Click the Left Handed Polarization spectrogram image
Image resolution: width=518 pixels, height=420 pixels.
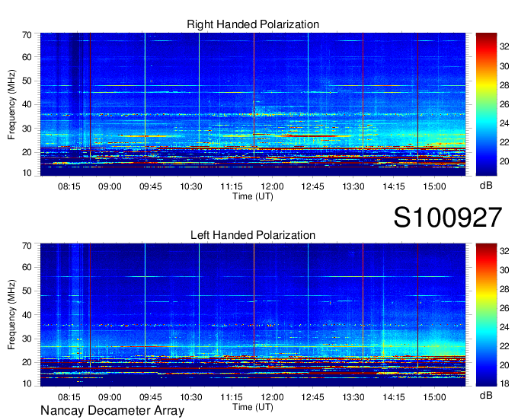click(x=253, y=315)
